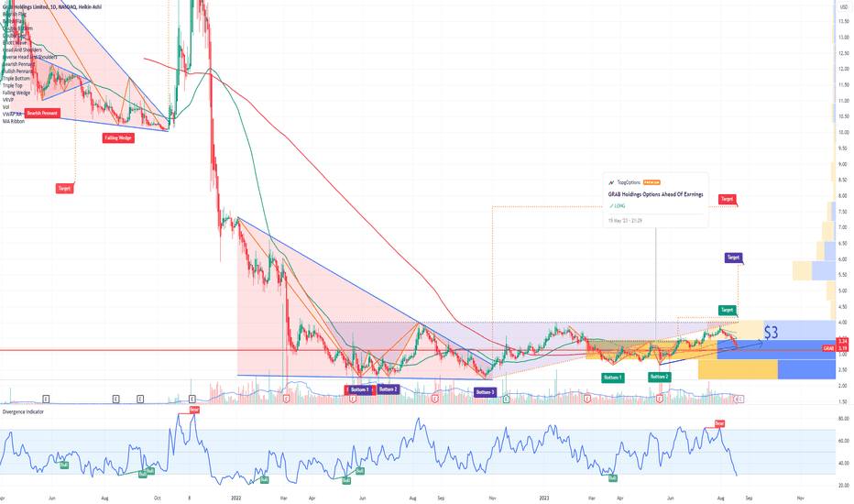Click the purple Bottom 1 label
This screenshot has height=504, width=854.
click(360, 389)
